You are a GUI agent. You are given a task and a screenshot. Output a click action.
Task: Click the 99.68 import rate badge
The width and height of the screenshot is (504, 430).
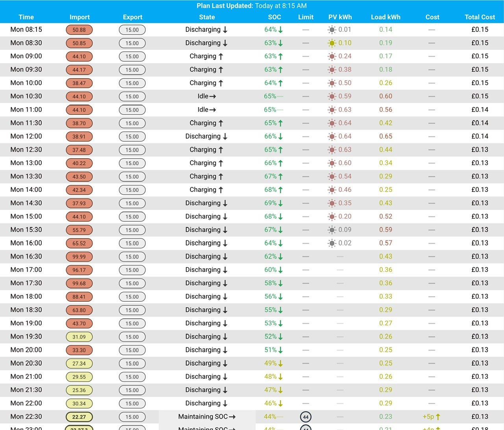pyautogui.click(x=79, y=284)
